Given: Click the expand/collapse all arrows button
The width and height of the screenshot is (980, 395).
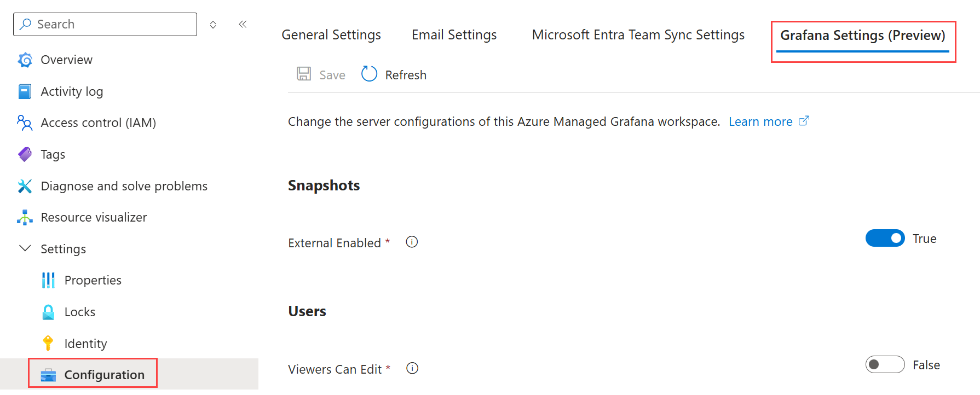Looking at the screenshot, I should pos(213,25).
